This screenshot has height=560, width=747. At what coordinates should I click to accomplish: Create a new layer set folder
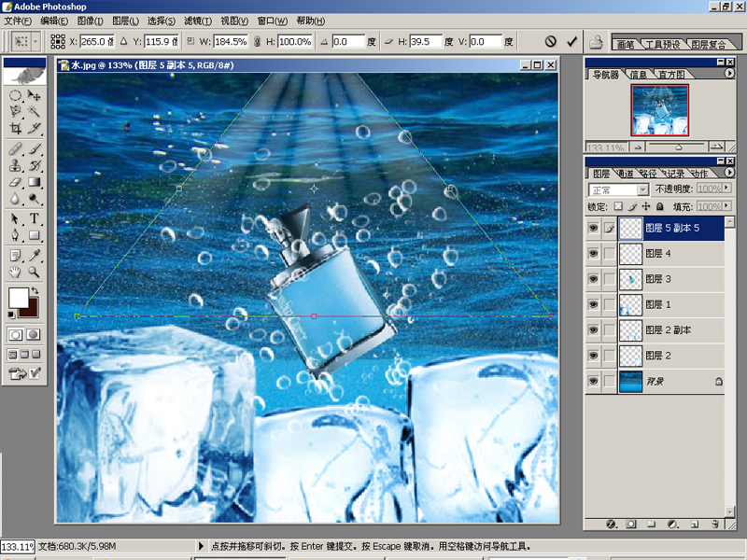pos(651,525)
